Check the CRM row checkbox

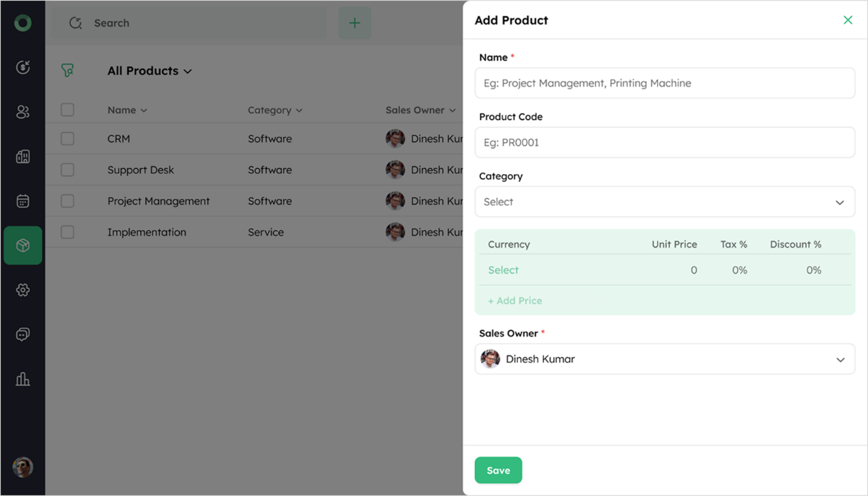67,138
